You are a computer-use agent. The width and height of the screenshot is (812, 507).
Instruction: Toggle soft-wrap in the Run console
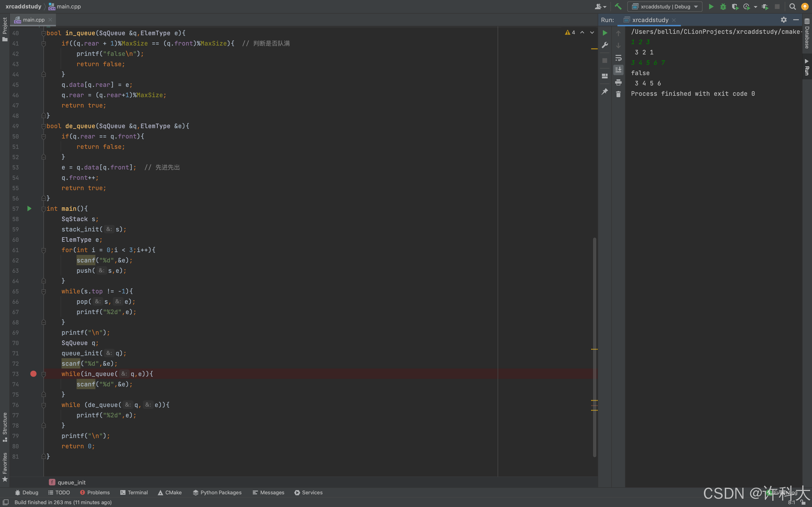(x=618, y=58)
